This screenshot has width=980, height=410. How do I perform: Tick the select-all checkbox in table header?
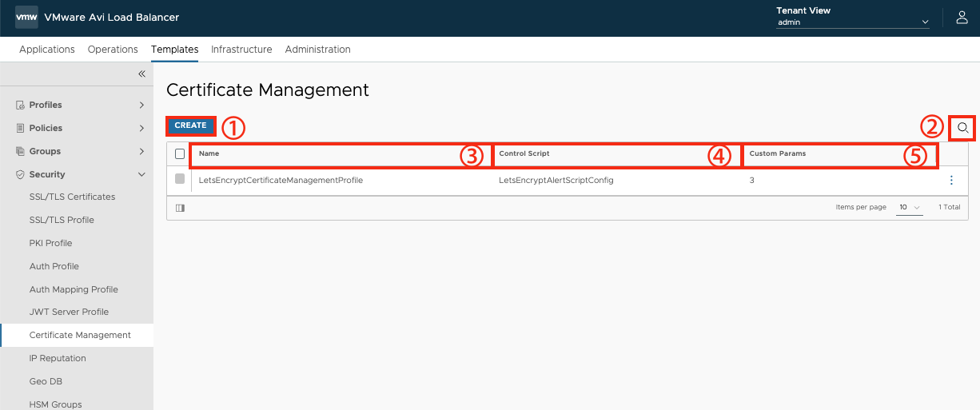pos(180,153)
